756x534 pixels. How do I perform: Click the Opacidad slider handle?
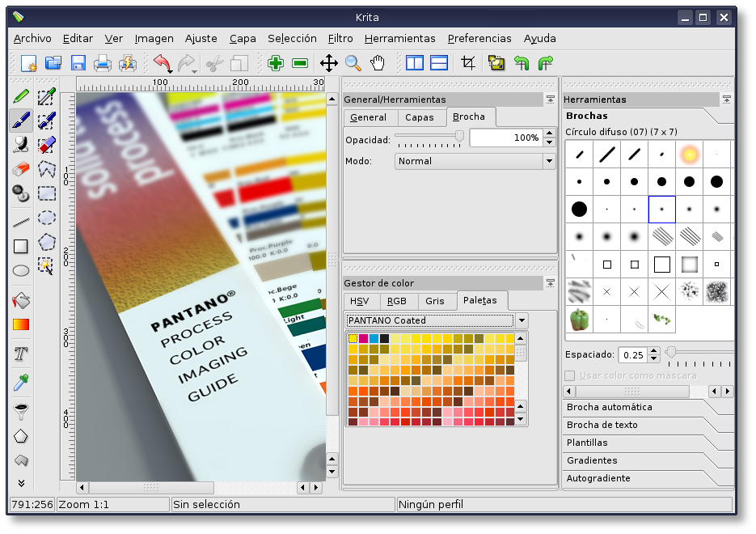[x=459, y=136]
